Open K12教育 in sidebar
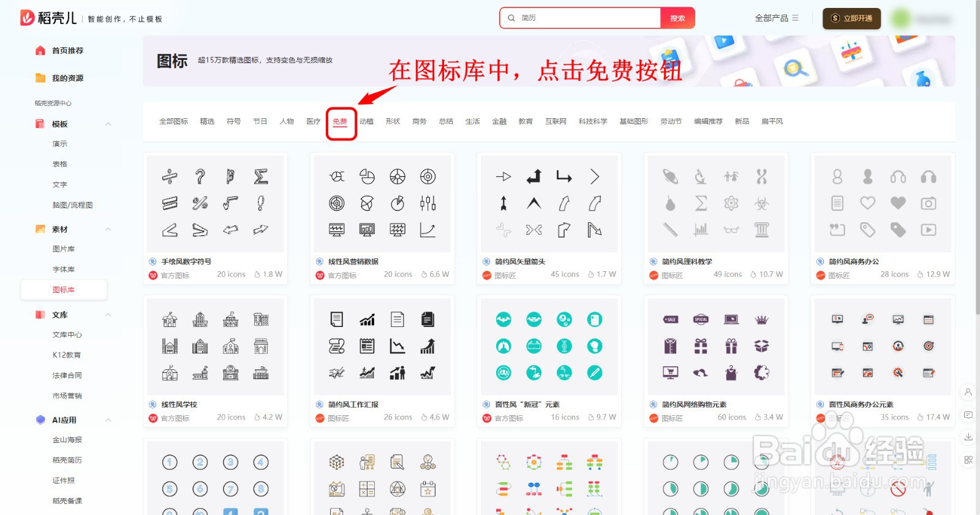This screenshot has width=980, height=515. click(67, 355)
